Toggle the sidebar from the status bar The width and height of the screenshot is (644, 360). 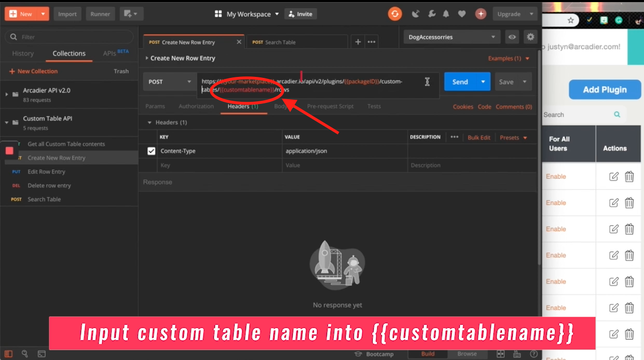click(8, 354)
